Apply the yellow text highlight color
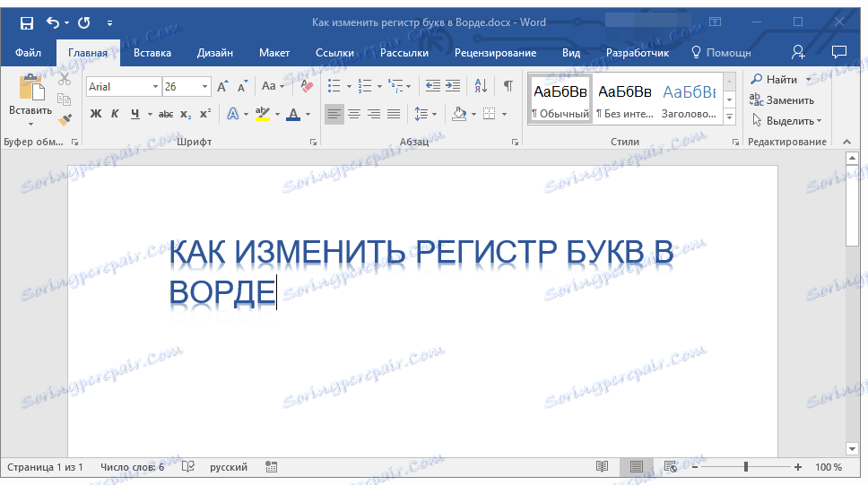The width and height of the screenshot is (868, 485). tap(263, 114)
